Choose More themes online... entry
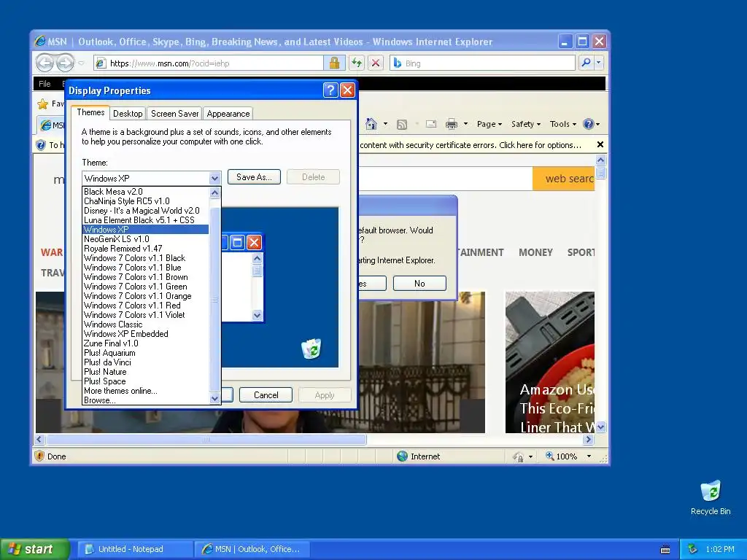747x560 pixels. [145, 391]
